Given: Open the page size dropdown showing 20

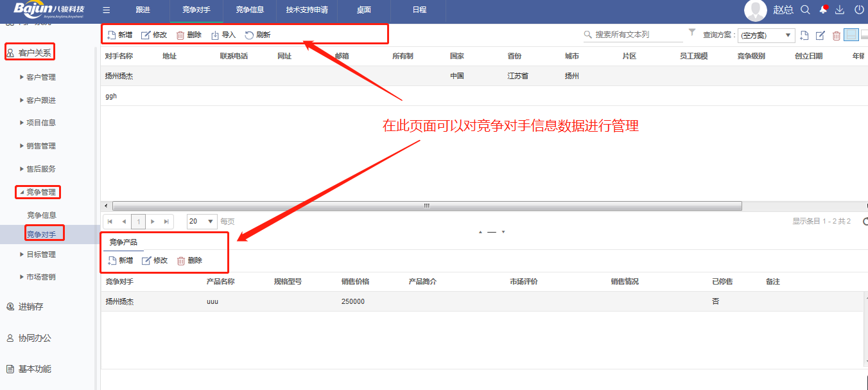Looking at the screenshot, I should 202,220.
